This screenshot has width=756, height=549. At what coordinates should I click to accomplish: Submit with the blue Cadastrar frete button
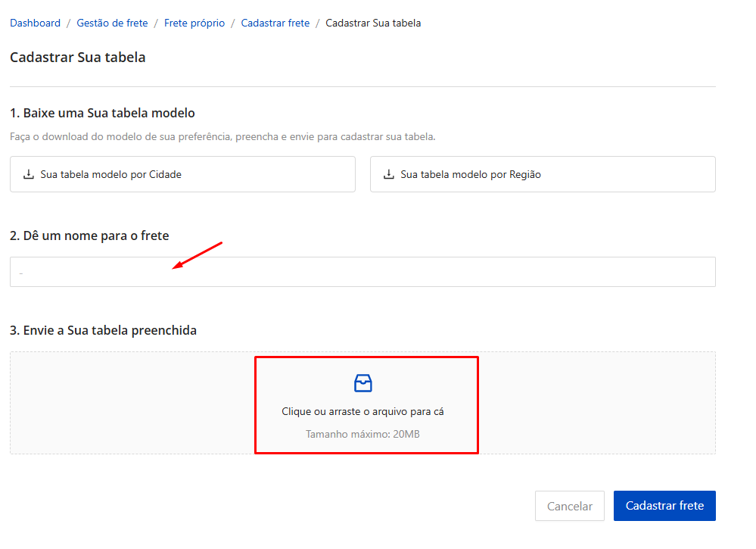point(664,506)
